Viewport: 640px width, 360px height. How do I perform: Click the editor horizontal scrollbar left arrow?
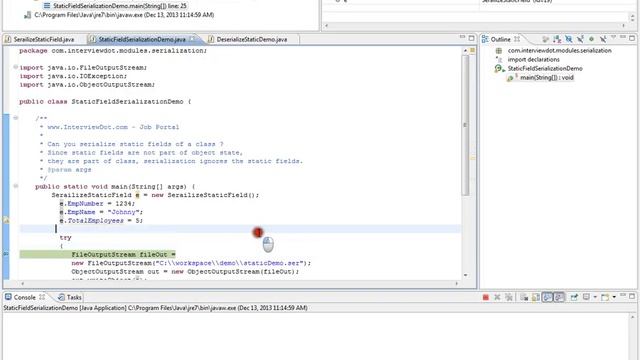(x=22, y=283)
